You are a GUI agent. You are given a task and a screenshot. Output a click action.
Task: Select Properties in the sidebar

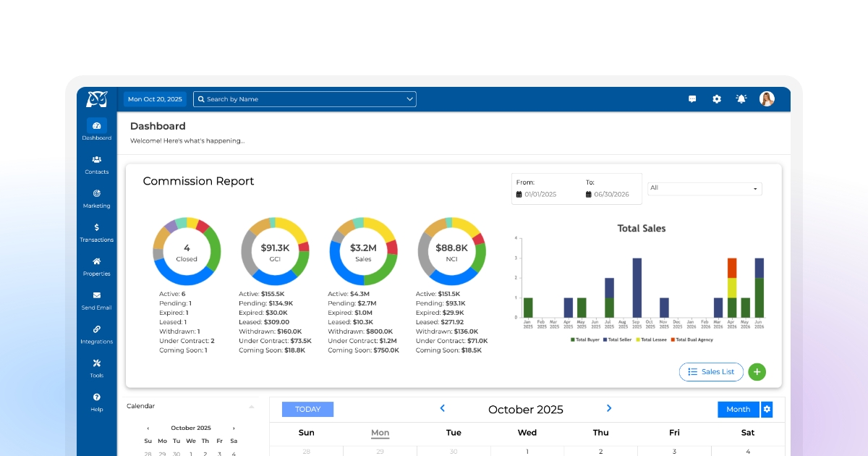97,266
